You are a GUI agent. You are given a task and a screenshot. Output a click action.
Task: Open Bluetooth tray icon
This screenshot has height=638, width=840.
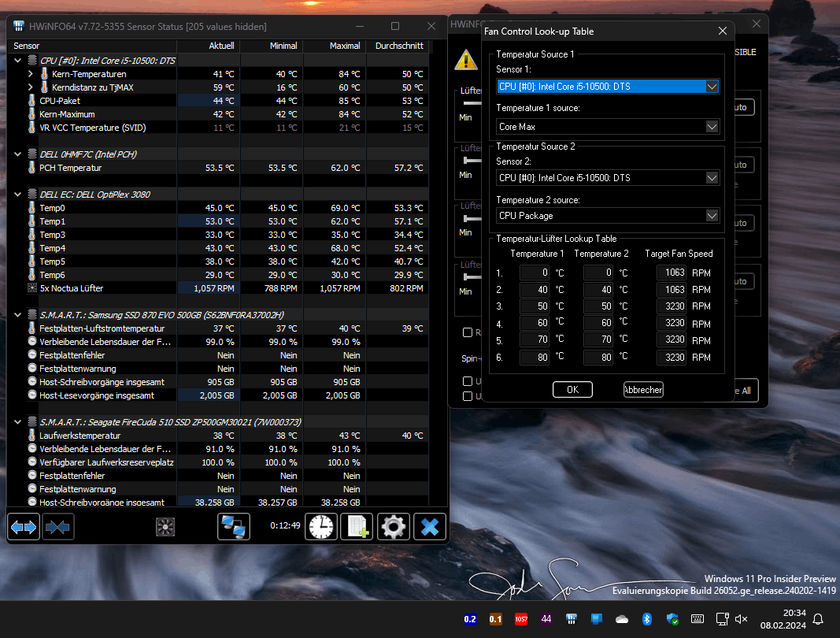pyautogui.click(x=647, y=619)
